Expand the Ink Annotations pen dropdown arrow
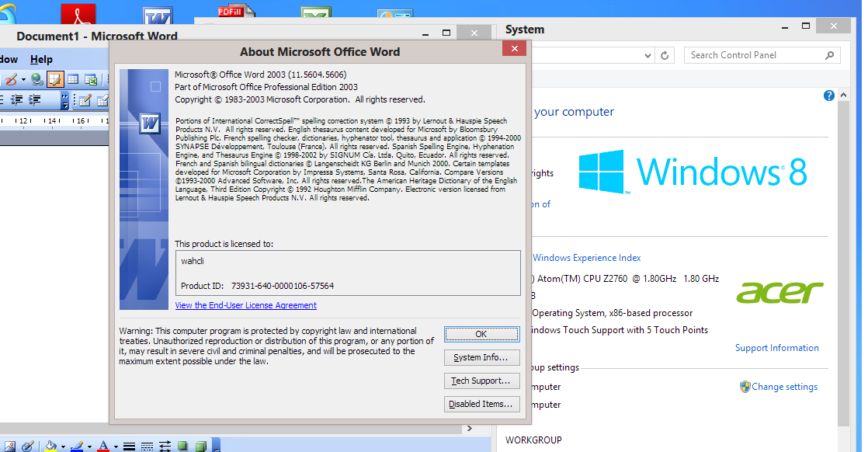868x452 pixels. 23,80
